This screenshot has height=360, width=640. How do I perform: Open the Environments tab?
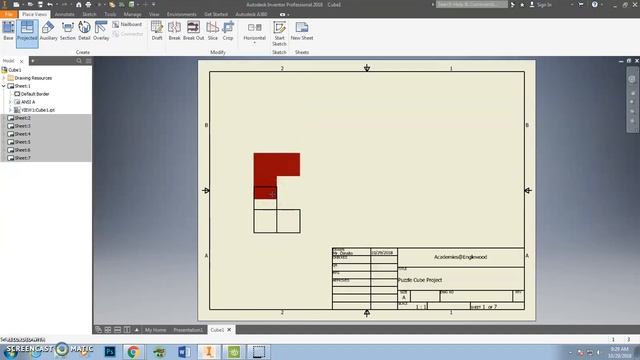tap(182, 14)
